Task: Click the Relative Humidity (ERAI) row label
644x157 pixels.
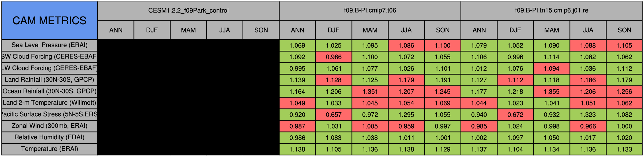Action: click(x=49, y=138)
